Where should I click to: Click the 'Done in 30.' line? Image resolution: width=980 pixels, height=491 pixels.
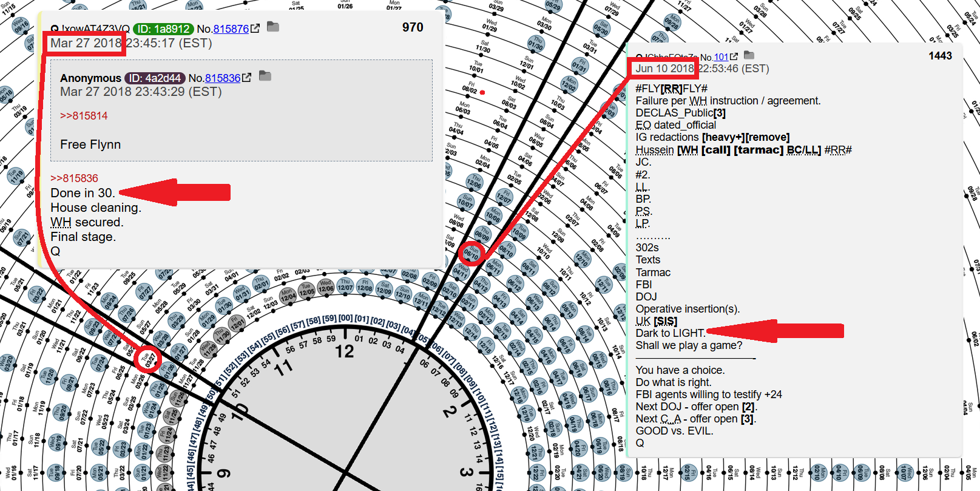[x=83, y=193]
